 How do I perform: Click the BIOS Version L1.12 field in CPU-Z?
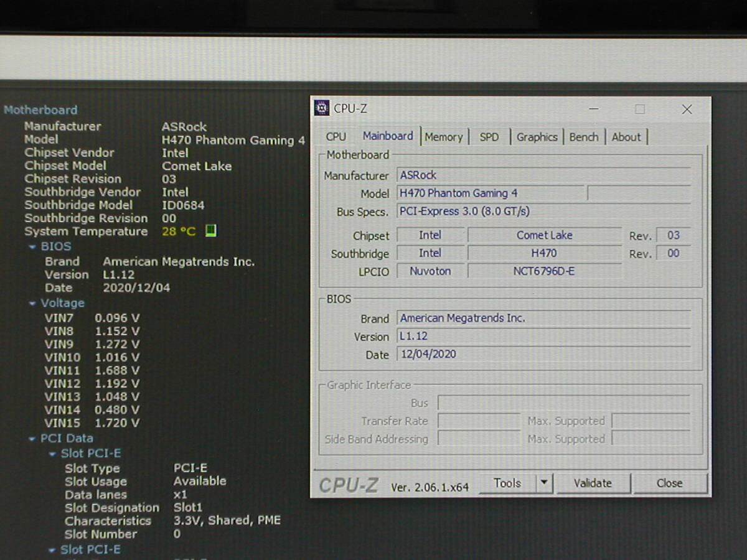(x=543, y=336)
